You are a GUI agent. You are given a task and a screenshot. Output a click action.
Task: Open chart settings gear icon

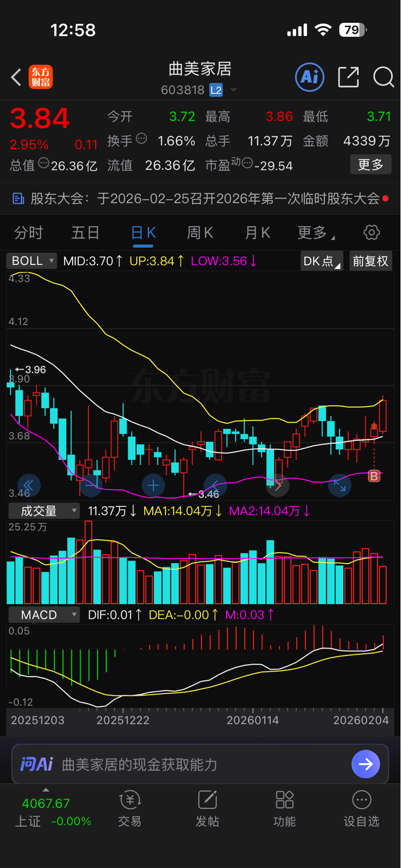tap(371, 233)
